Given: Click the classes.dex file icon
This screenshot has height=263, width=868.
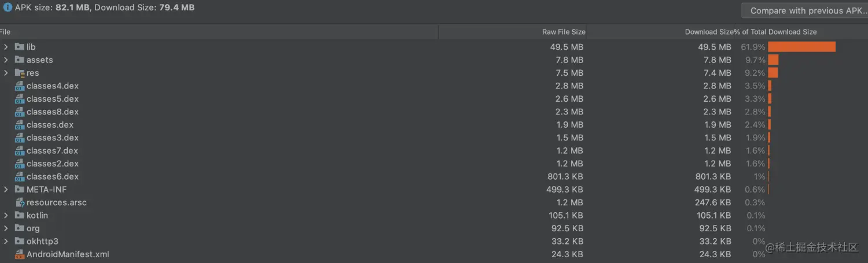Looking at the screenshot, I should point(19,125).
